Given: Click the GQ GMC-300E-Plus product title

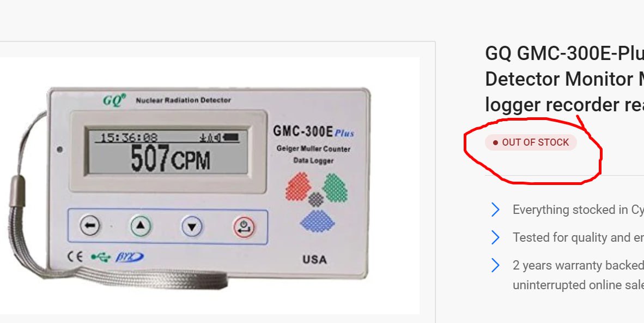Looking at the screenshot, I should [x=564, y=79].
